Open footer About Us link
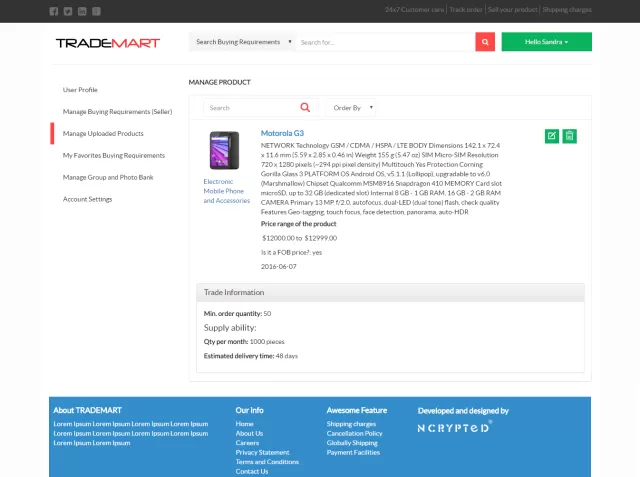Viewport: 640px width, 477px height. tap(249, 433)
